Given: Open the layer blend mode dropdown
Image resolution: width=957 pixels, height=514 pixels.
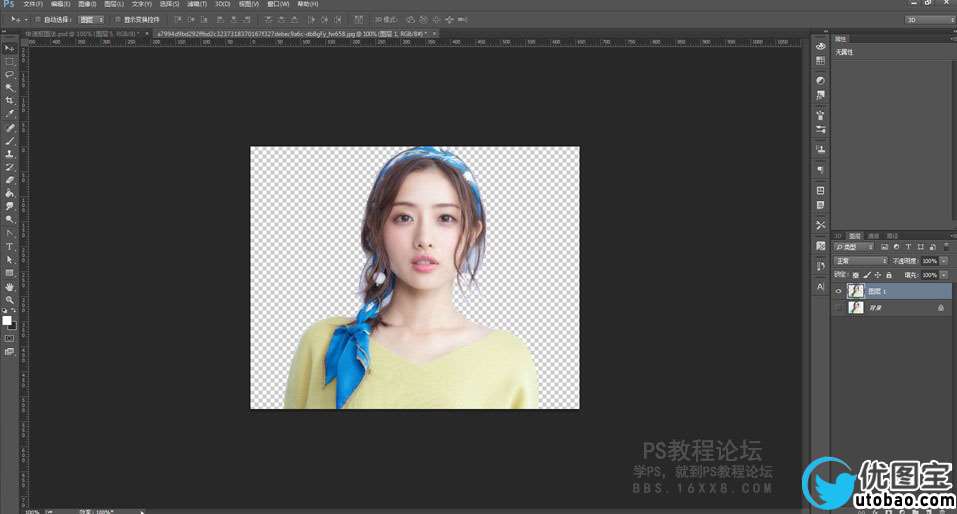Looking at the screenshot, I should point(861,261).
